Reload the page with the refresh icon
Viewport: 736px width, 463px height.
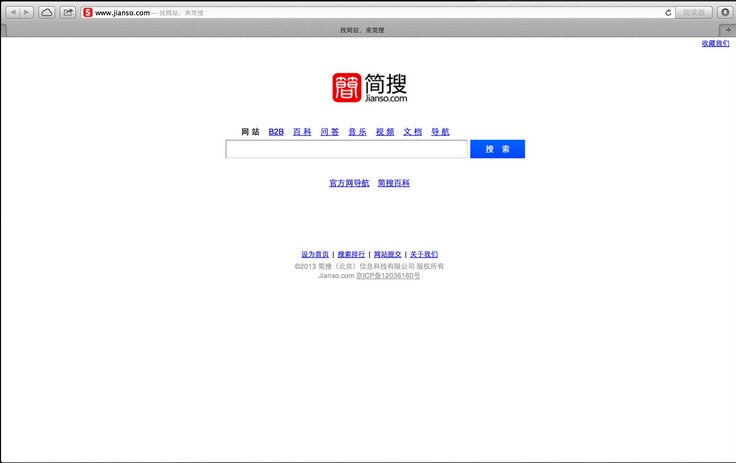(x=668, y=13)
